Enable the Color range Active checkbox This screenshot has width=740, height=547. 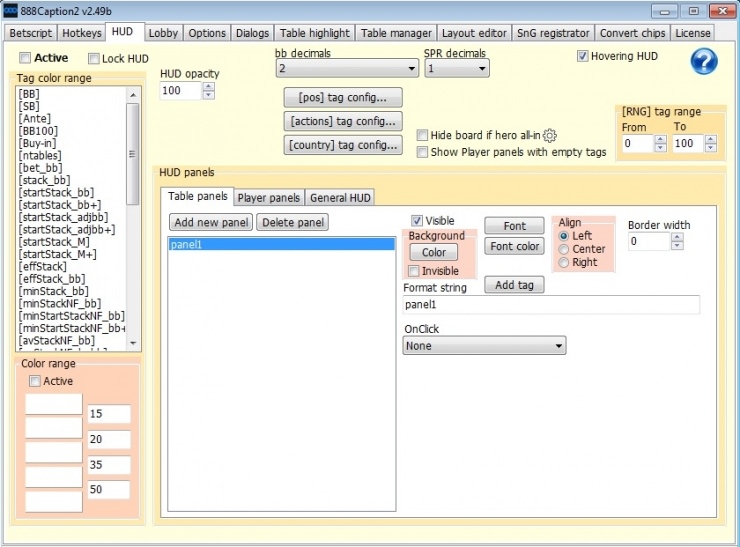click(35, 381)
